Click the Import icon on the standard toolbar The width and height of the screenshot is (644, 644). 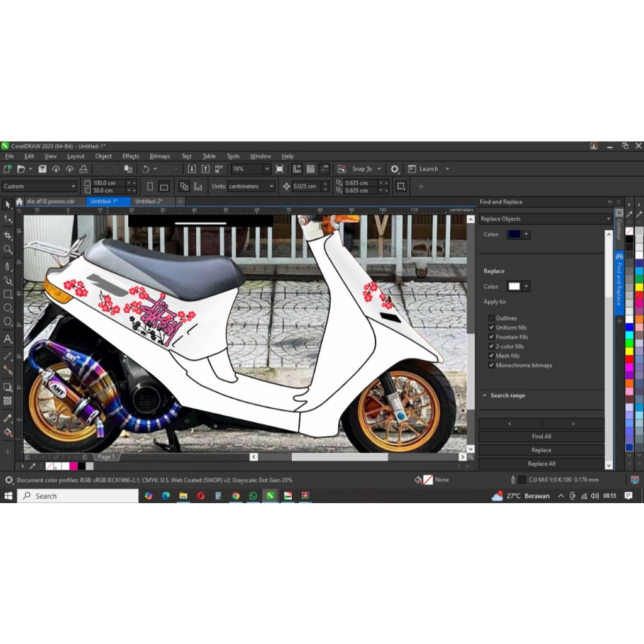tap(192, 169)
